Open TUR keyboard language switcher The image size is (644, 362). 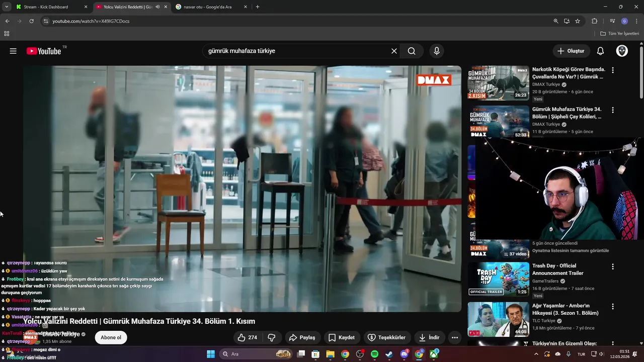pos(581,354)
